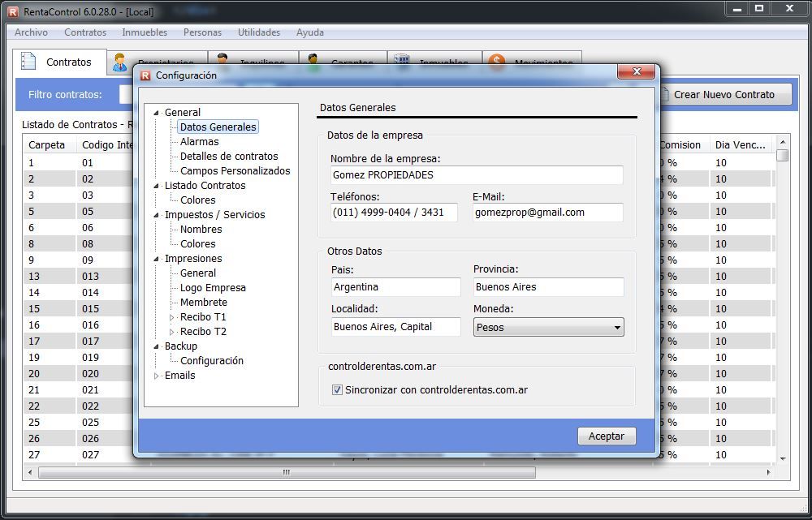This screenshot has width=812, height=520.
Task: Open the Moneda dropdown showing Pesos
Action: (548, 327)
